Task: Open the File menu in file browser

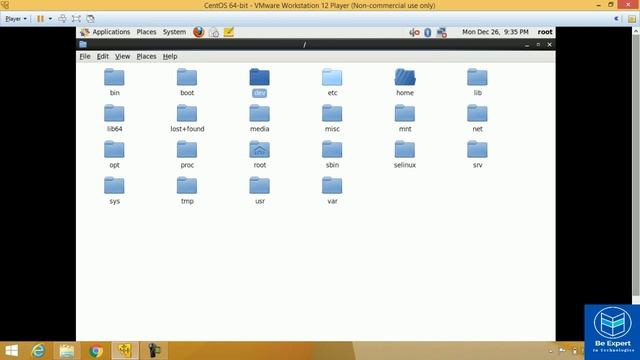Action: pyautogui.click(x=85, y=56)
